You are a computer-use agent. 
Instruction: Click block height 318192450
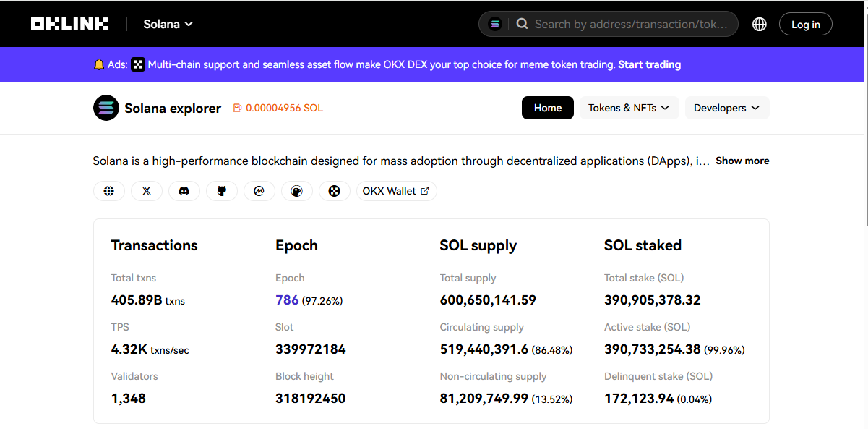point(311,399)
